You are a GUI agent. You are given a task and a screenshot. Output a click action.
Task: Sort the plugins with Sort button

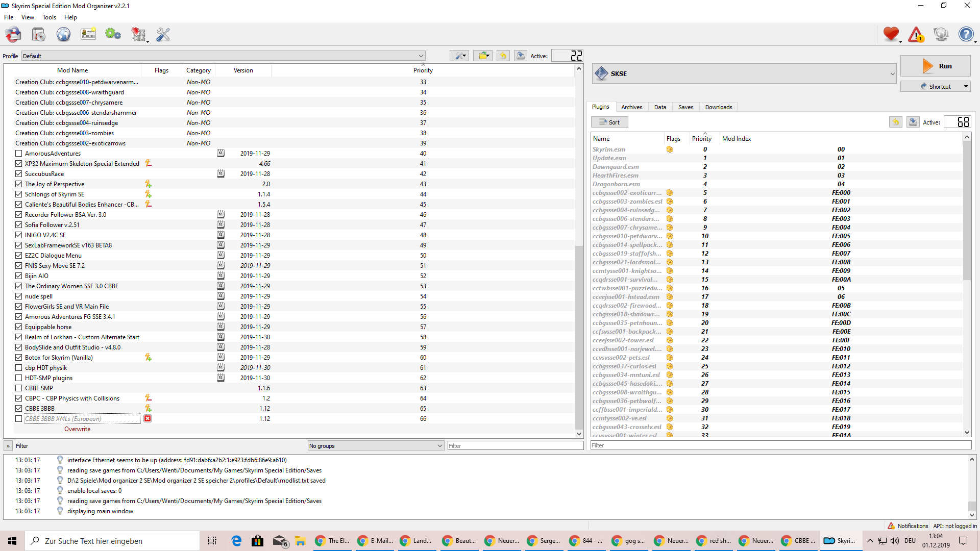609,122
